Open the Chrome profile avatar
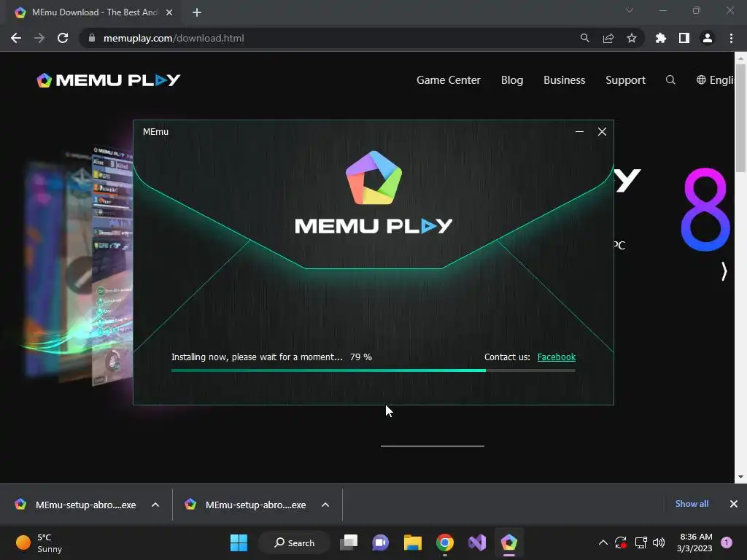Screen dimensions: 747x560 tap(708, 38)
